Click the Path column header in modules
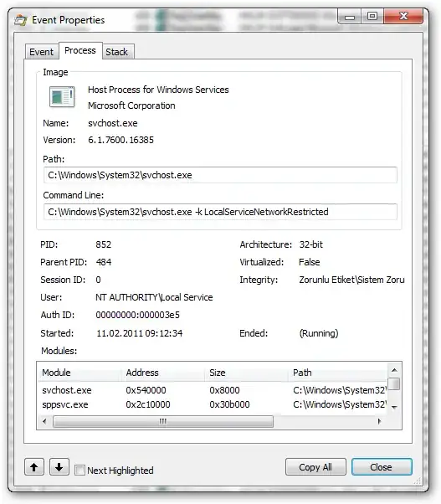Viewport: 441px width, 504px height. click(337, 373)
